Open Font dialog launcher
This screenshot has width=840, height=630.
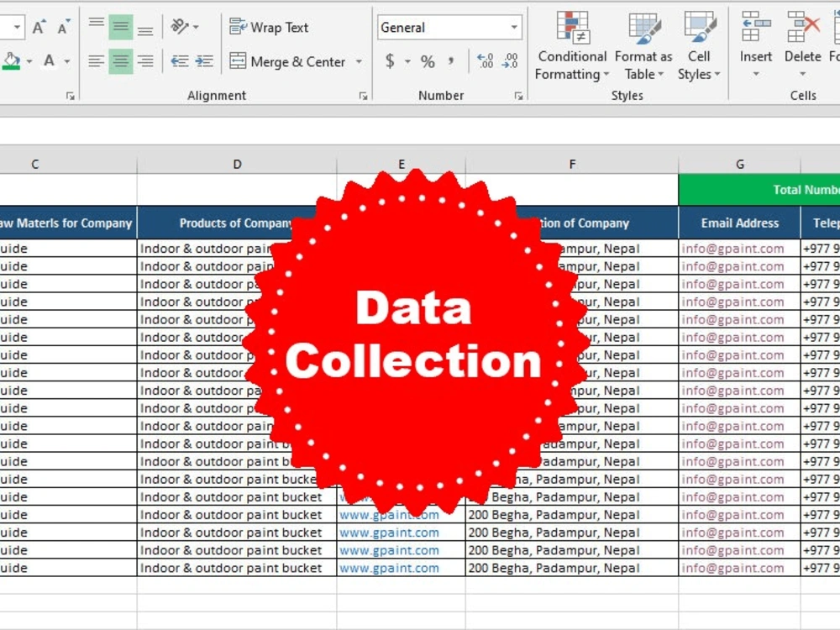click(71, 96)
